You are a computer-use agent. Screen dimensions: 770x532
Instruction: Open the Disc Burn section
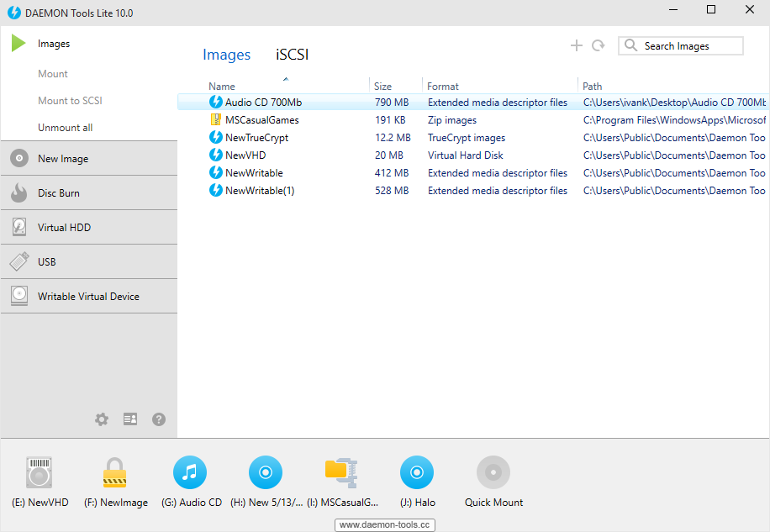tap(59, 193)
